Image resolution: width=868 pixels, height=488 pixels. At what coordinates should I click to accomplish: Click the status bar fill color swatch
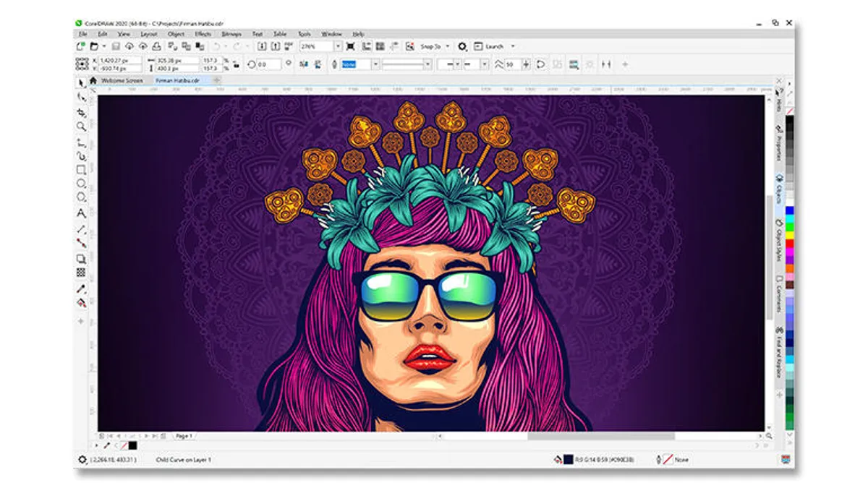[x=569, y=459]
